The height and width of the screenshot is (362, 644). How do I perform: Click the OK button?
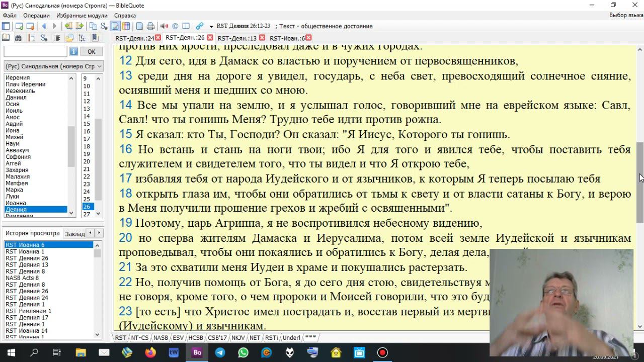pyautogui.click(x=91, y=51)
